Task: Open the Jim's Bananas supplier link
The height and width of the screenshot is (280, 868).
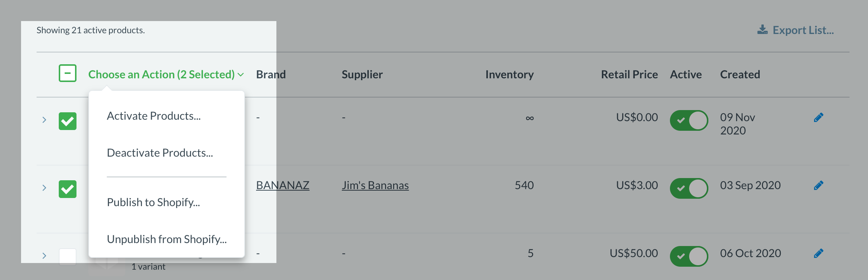Action: (x=375, y=185)
